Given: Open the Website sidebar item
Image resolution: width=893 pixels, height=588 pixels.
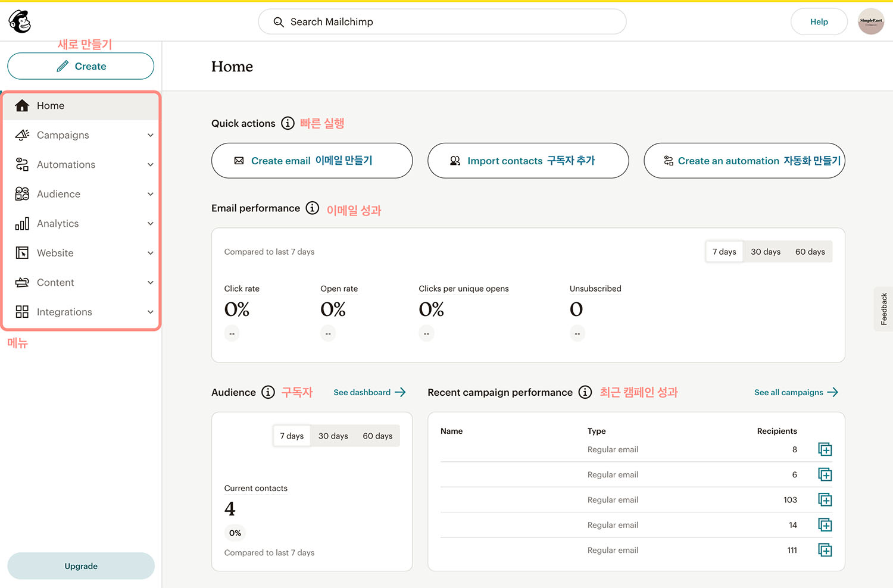Looking at the screenshot, I should (81, 253).
